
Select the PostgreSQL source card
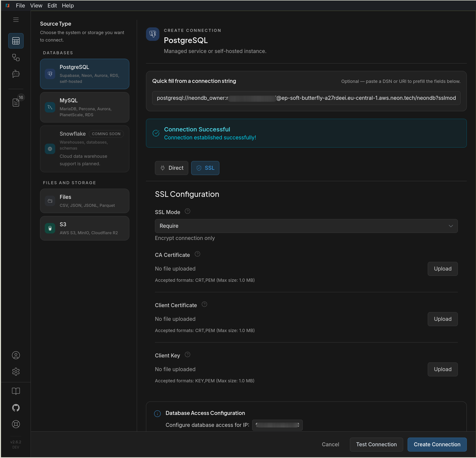click(85, 74)
